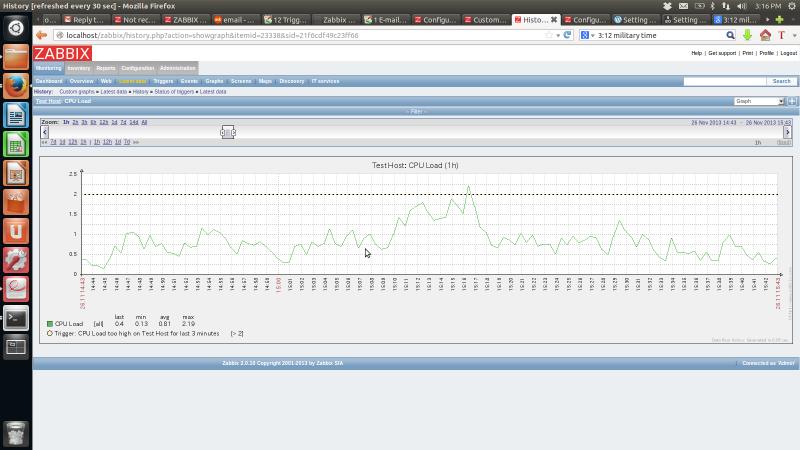Image resolution: width=800 pixels, height=450 pixels.
Task: Open the terminal from the Ubuntu launcher
Action: (15, 319)
